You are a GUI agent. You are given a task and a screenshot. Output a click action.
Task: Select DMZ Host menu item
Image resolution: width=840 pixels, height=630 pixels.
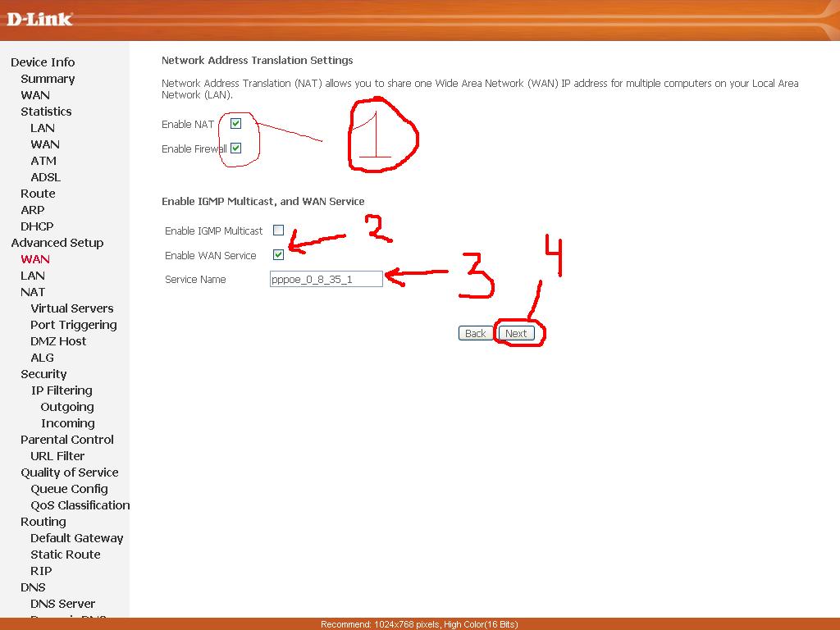58,341
